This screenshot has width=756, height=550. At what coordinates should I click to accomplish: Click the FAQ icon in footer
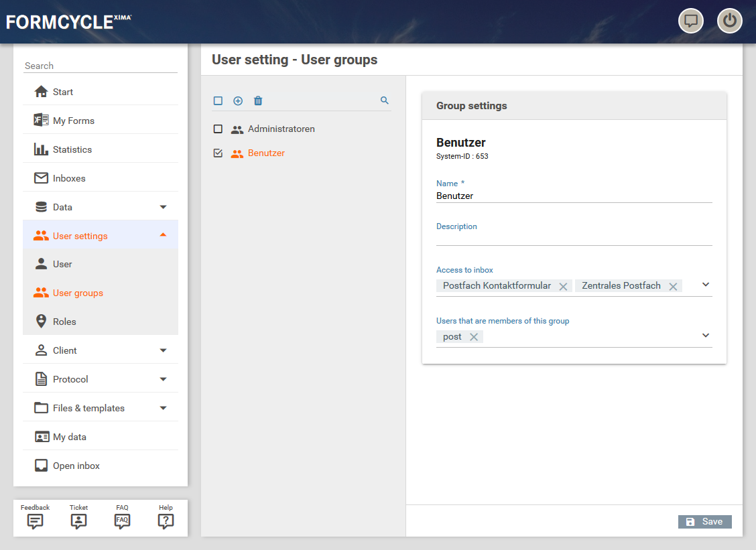point(122,521)
